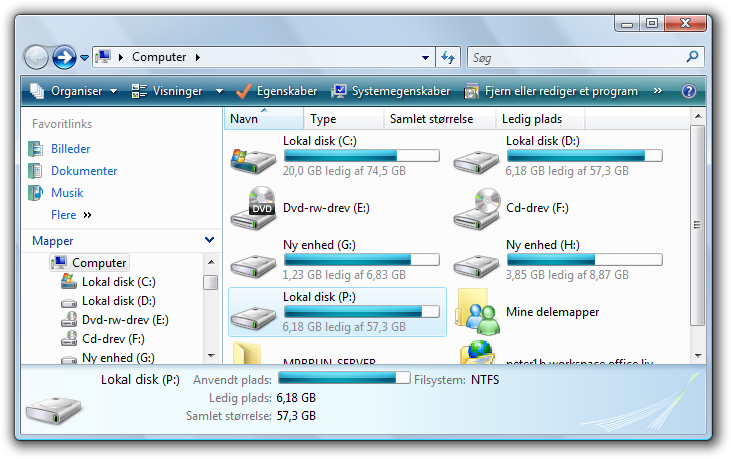Open the Organiser dropdown menu

click(75, 91)
